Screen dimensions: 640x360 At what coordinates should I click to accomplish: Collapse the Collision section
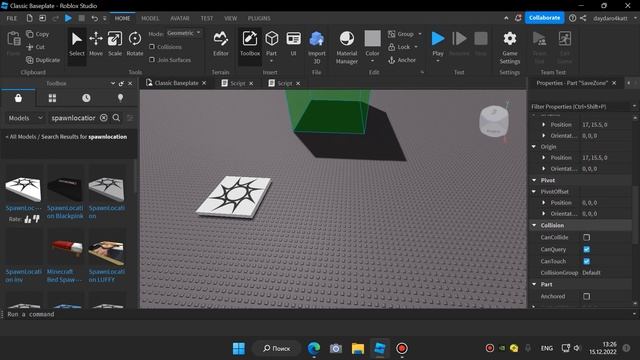[x=534, y=225]
